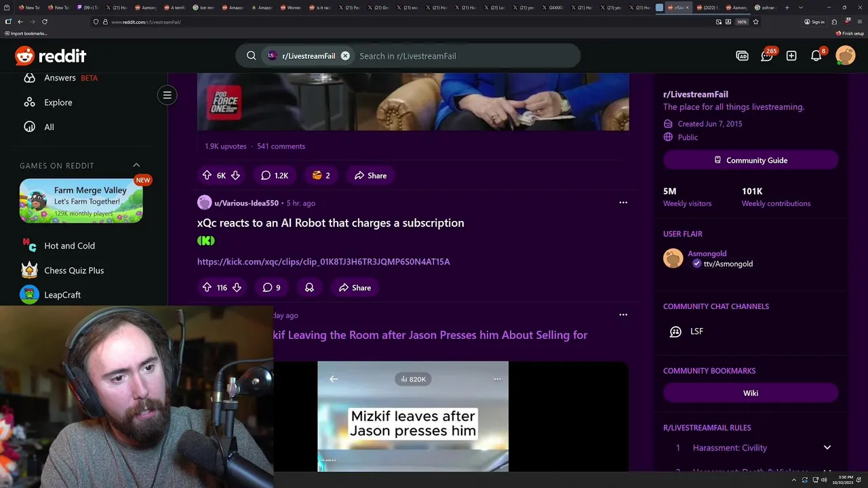Open u/Various-Idea550 profile
Screen dimensions: 868x488
[246, 203]
